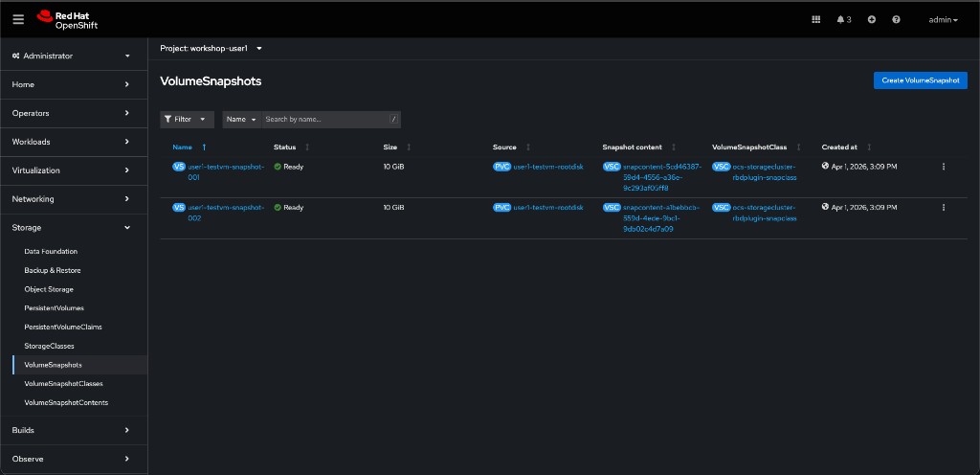Open the Name search type dropdown

pos(242,120)
